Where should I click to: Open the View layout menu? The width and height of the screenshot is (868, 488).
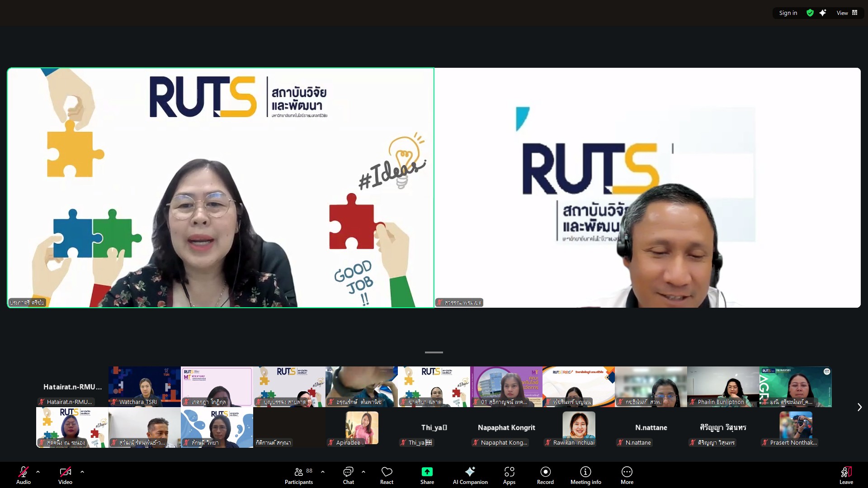click(x=847, y=13)
